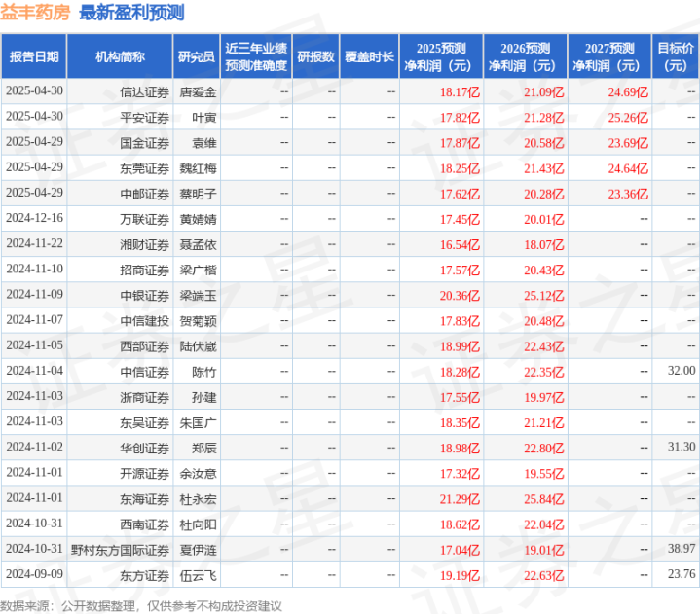Click the 覆盖时长 column header

click(x=369, y=56)
